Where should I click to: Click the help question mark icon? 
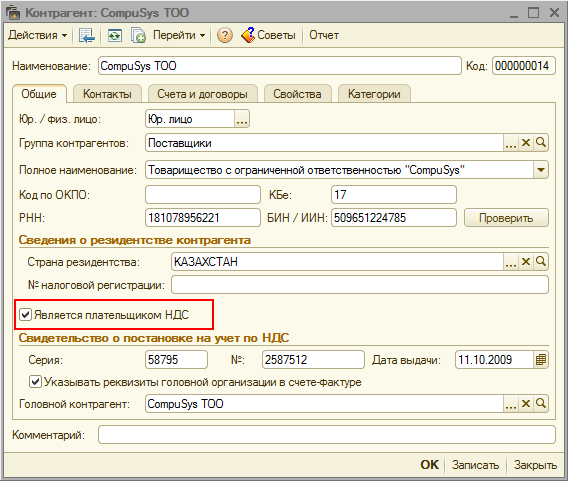[x=225, y=35]
